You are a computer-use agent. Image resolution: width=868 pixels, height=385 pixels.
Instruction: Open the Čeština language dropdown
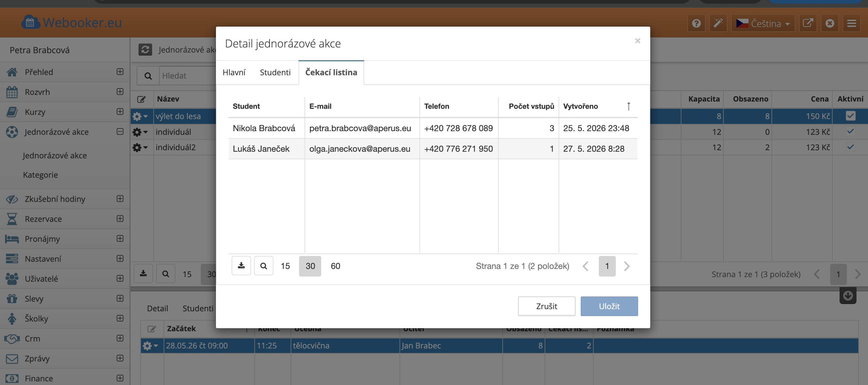coord(763,23)
